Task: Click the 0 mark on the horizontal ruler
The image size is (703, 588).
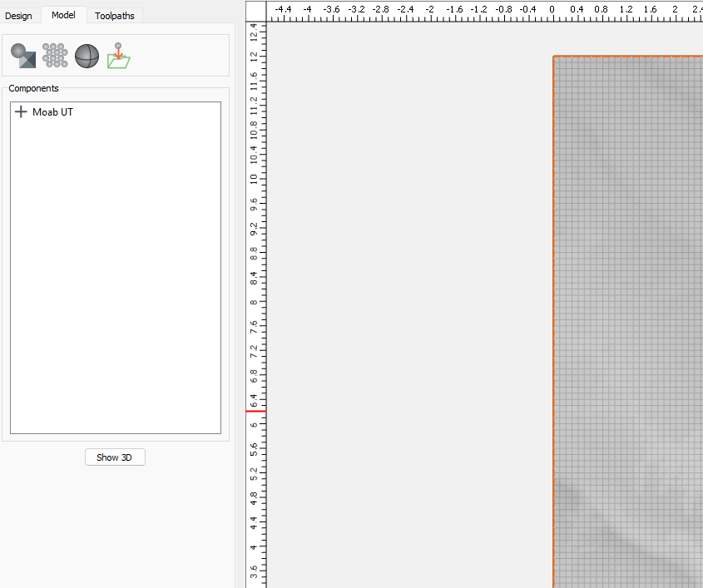Action: pos(552,10)
